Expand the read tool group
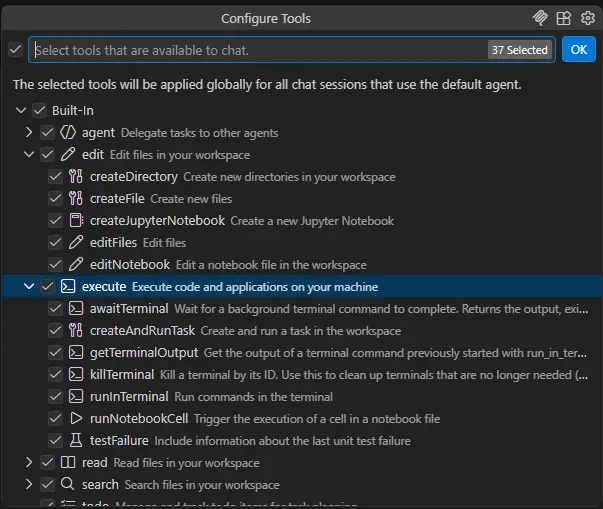The image size is (603, 509). (x=29, y=463)
